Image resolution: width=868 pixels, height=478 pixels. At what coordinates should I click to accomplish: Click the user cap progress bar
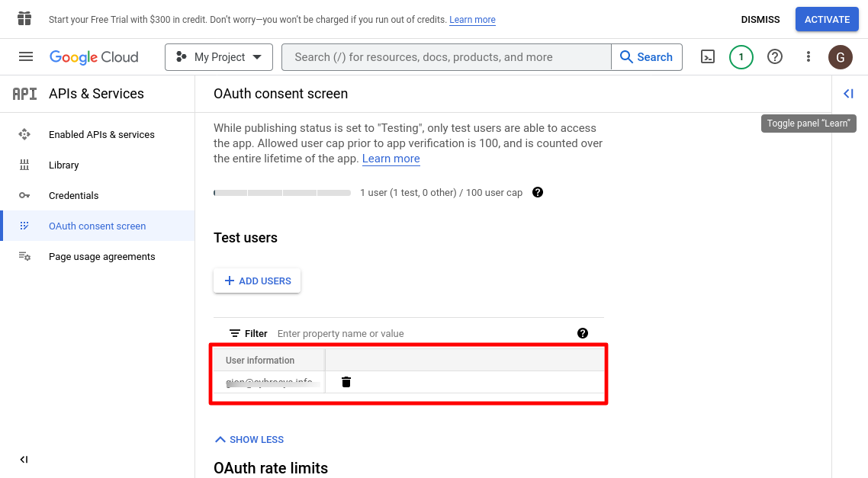click(282, 193)
